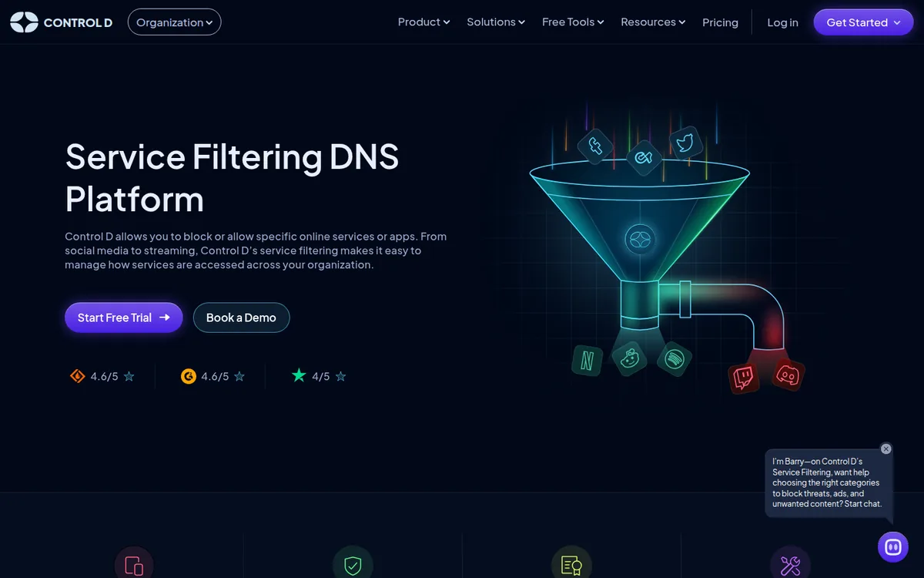Image resolution: width=924 pixels, height=578 pixels.
Task: Click the middle icon above the funnel
Action: pos(644,158)
